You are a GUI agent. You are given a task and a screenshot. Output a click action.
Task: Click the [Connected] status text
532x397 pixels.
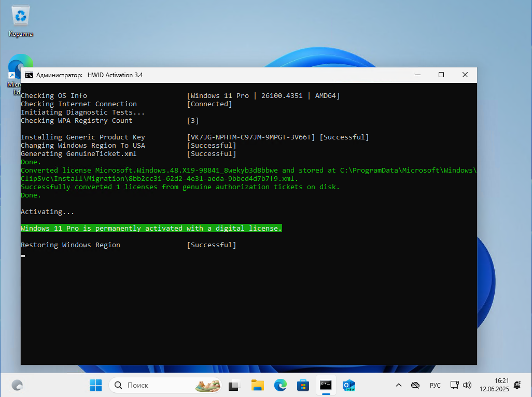209,104
